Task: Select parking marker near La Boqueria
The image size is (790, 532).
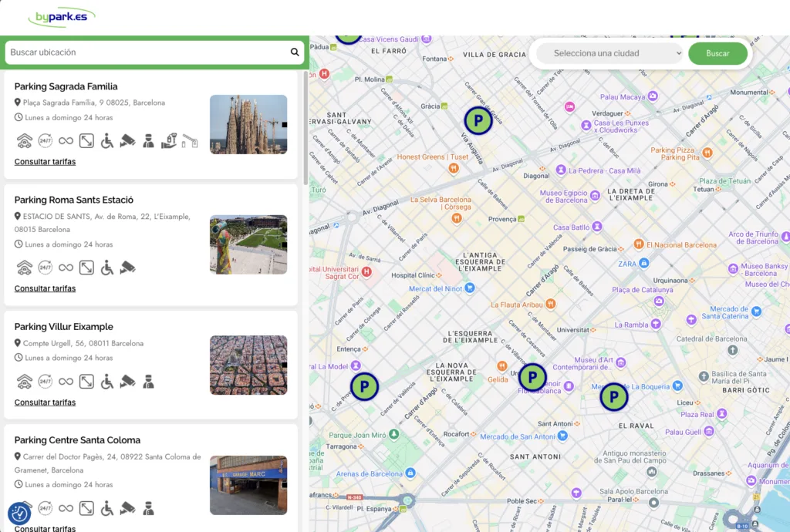Action: click(613, 397)
